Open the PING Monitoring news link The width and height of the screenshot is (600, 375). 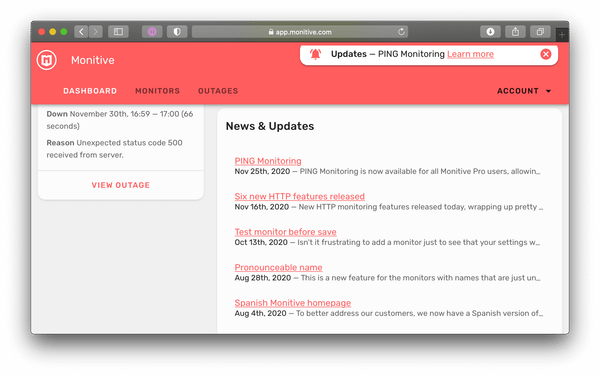(268, 161)
